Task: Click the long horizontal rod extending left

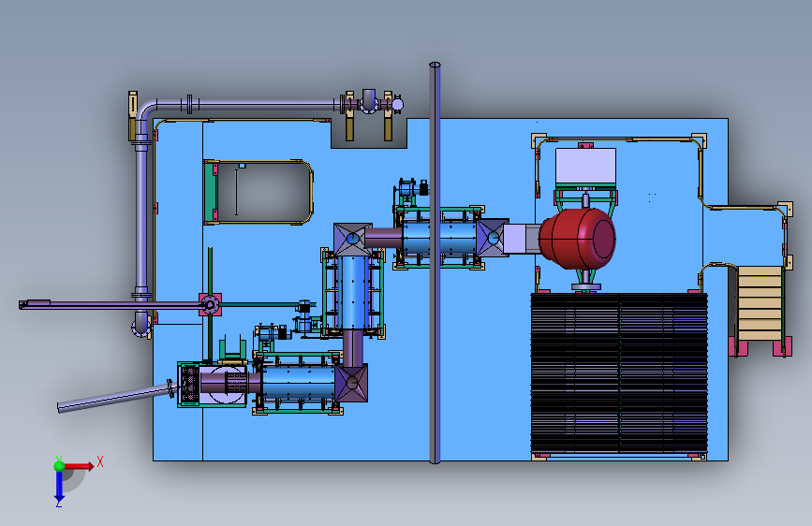Action: coord(111,305)
